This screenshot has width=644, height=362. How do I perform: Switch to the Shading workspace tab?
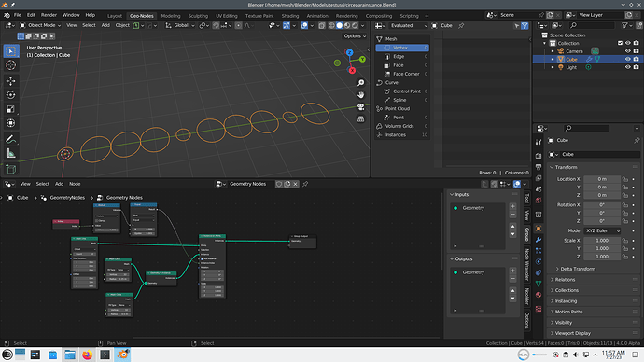(x=290, y=16)
